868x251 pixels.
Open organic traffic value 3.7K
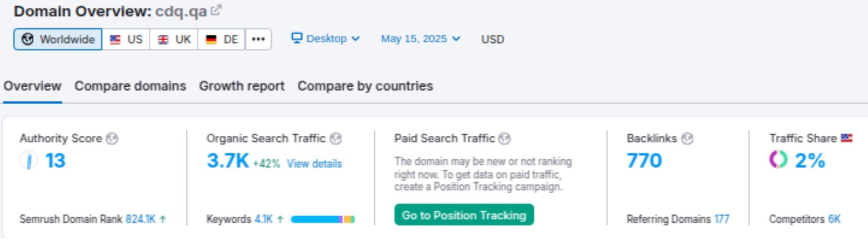pos(228,161)
